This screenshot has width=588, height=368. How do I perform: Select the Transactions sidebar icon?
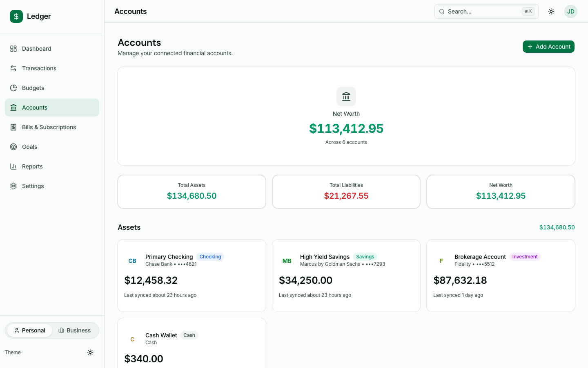pyautogui.click(x=13, y=68)
